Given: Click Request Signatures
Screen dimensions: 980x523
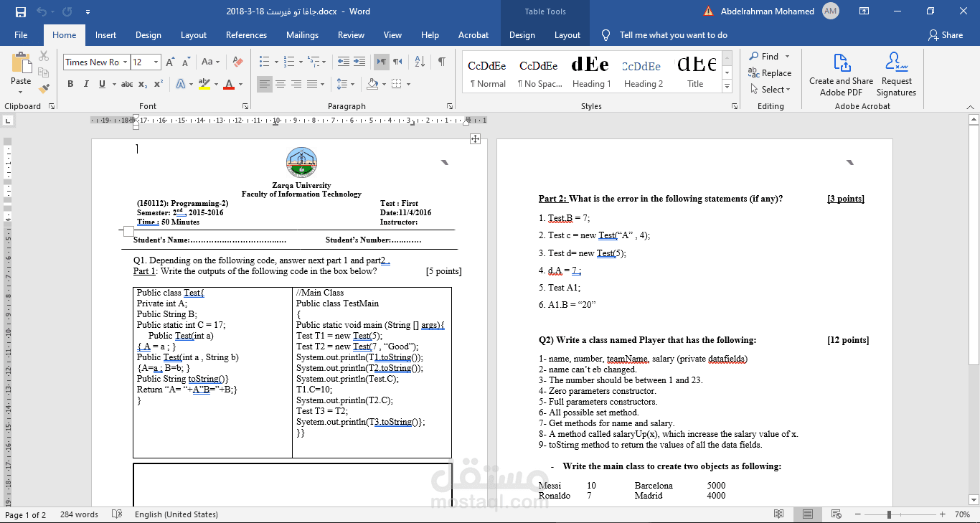Looking at the screenshot, I should point(896,74).
